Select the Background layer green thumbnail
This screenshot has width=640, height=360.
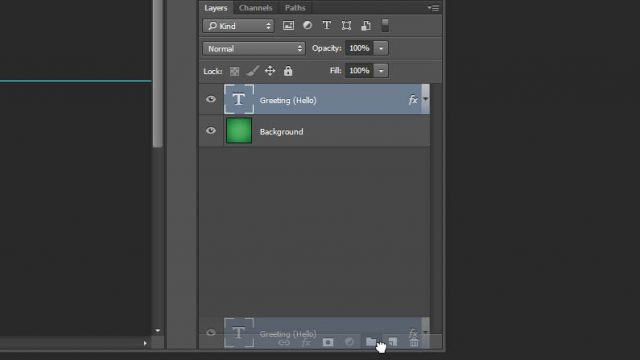(x=239, y=131)
